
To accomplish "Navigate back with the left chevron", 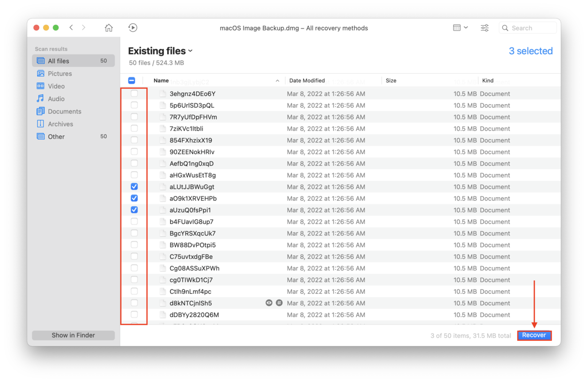I will click(x=71, y=28).
